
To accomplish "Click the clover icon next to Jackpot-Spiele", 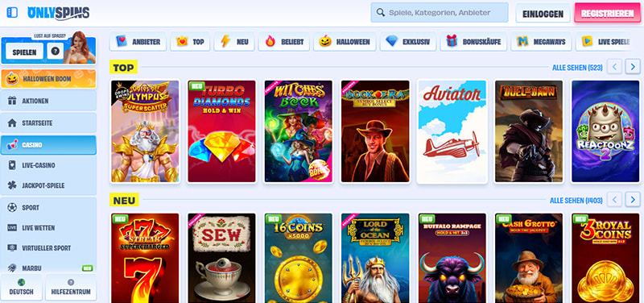I will (12, 186).
